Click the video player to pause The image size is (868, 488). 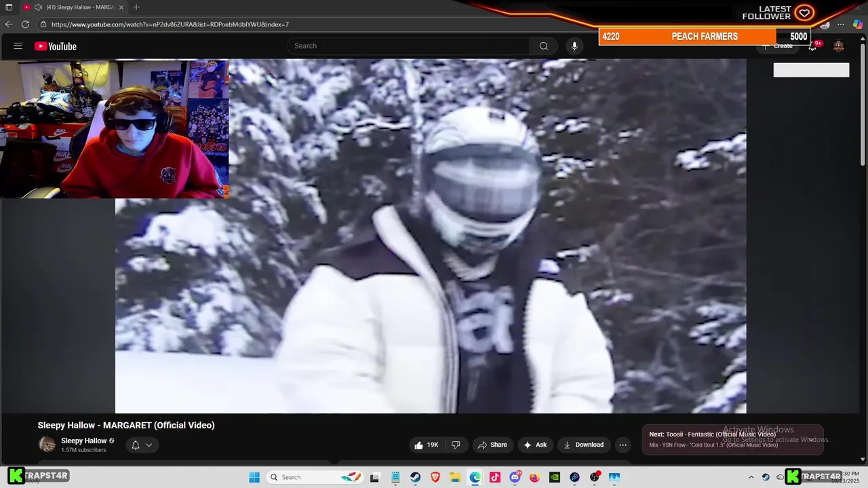point(431,236)
